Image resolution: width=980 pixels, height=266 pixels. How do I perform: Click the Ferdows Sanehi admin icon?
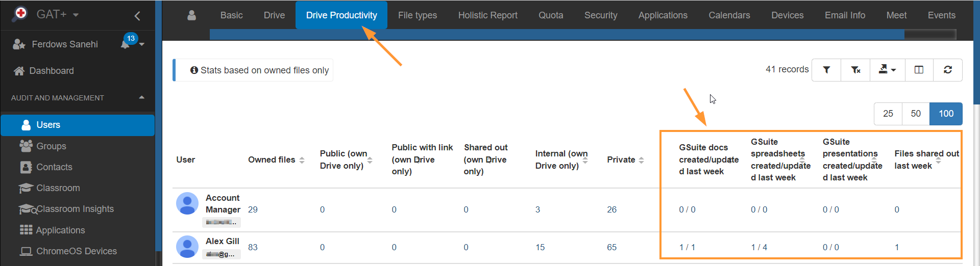click(x=19, y=44)
